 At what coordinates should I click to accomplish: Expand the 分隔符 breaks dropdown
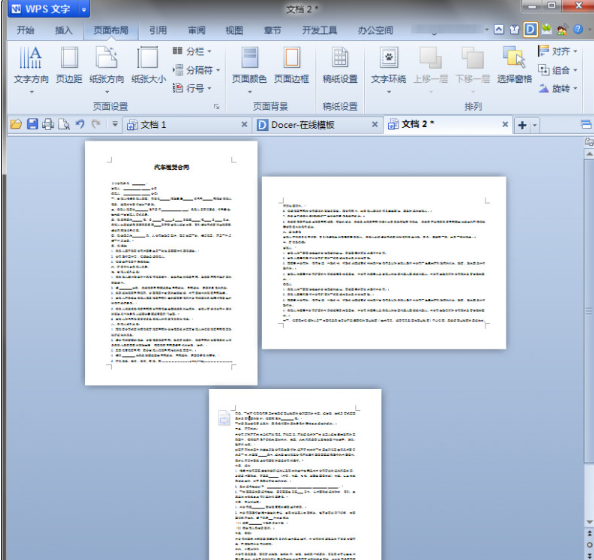pos(196,70)
